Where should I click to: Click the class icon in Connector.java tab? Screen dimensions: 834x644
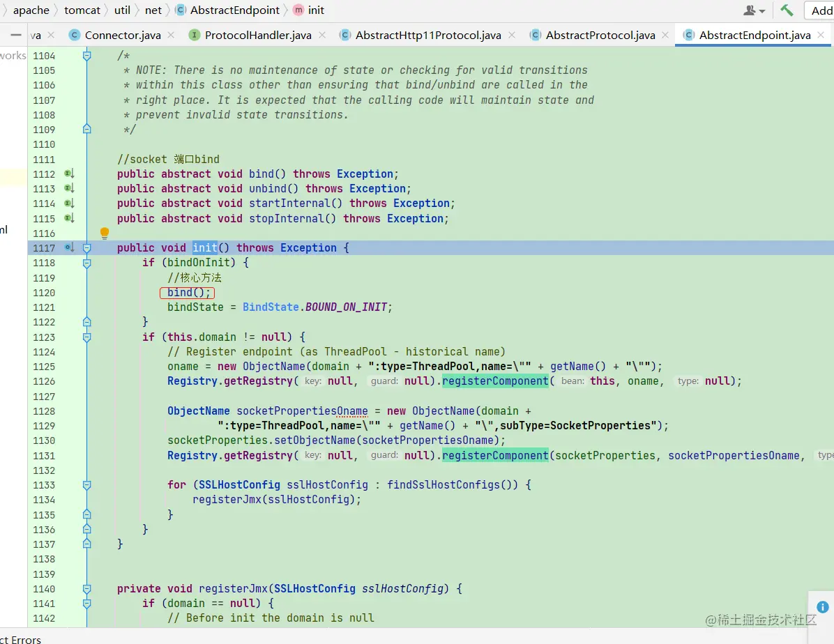(x=75, y=35)
